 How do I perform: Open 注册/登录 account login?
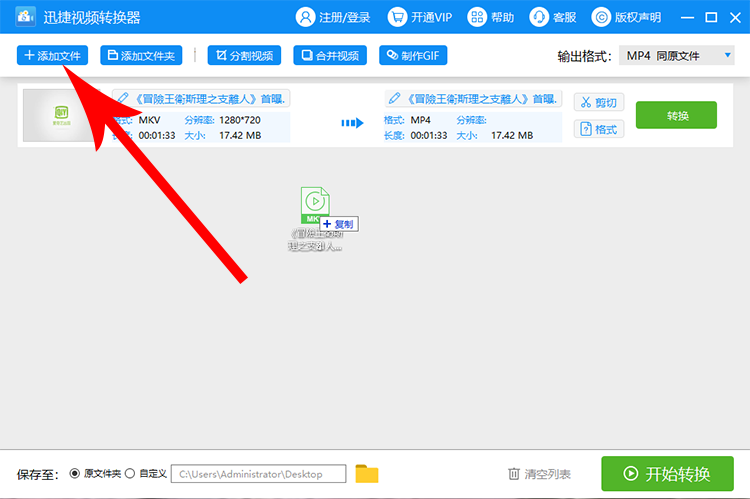333,18
